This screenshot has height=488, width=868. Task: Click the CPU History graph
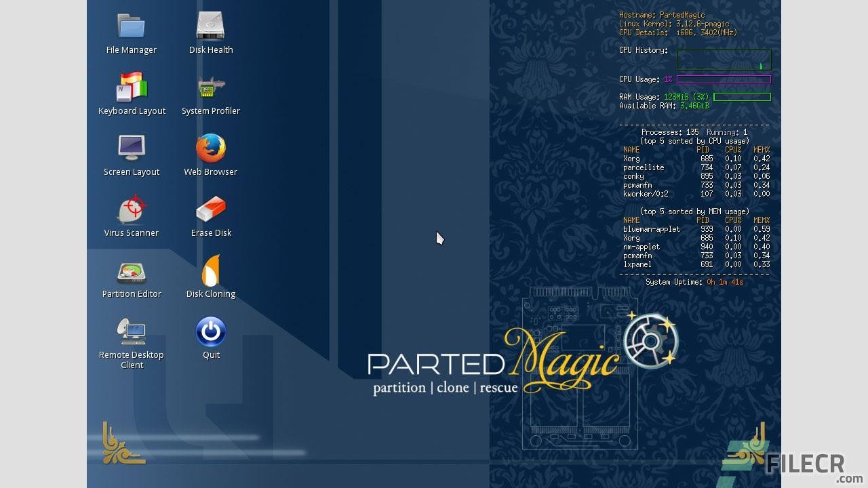[x=724, y=60]
